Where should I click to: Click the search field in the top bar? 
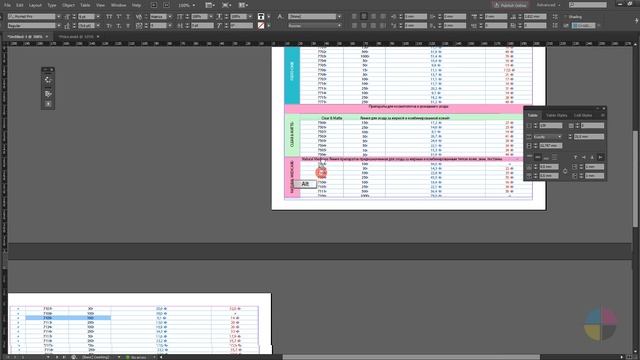[588, 5]
